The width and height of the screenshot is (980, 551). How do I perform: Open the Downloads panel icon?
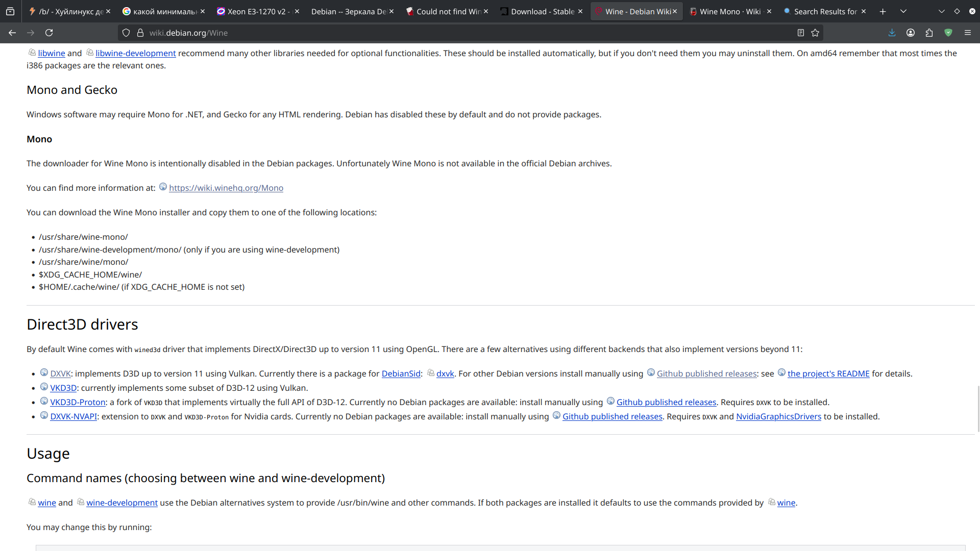click(892, 33)
